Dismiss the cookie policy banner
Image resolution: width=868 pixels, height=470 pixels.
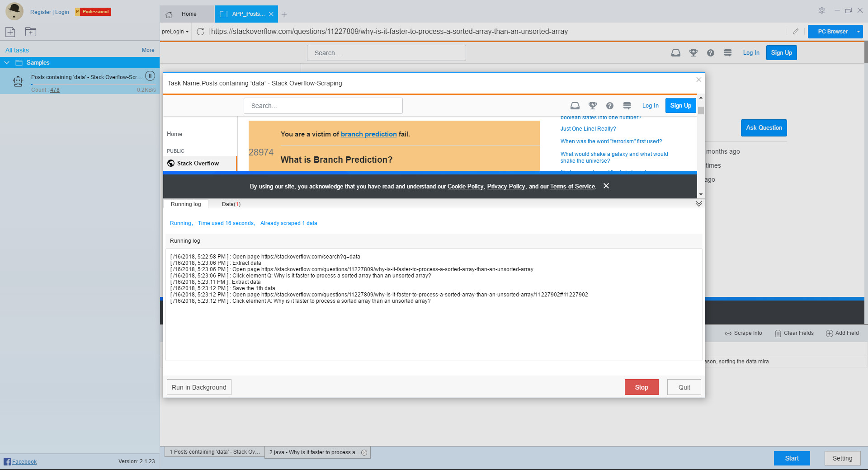(606, 186)
